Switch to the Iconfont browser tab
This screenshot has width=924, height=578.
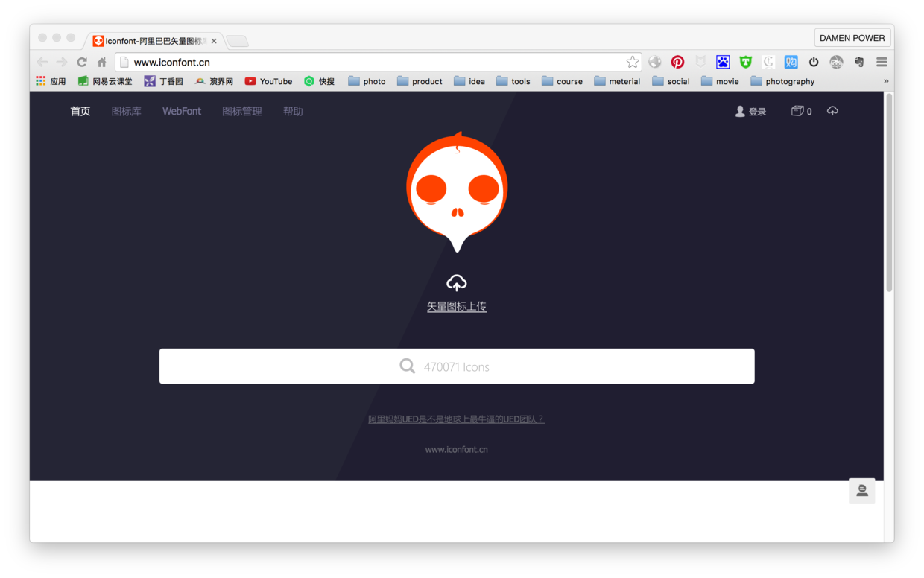tap(154, 41)
